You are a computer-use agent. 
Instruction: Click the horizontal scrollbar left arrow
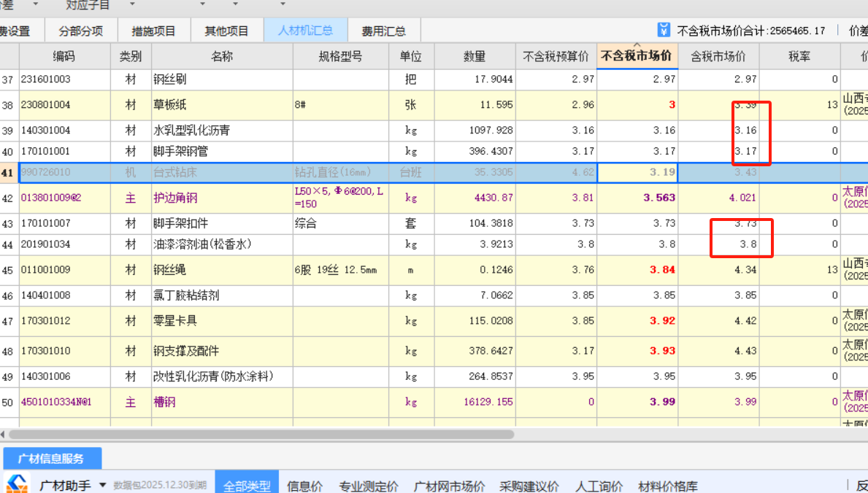(3, 435)
